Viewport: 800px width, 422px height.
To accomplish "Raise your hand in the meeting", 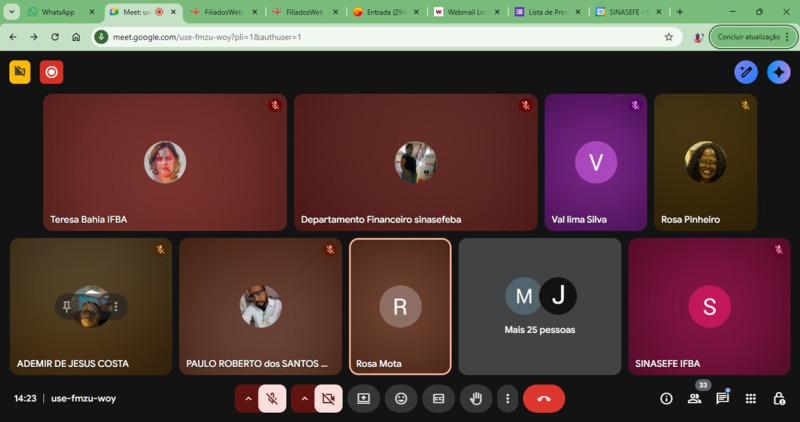I will 476,398.
